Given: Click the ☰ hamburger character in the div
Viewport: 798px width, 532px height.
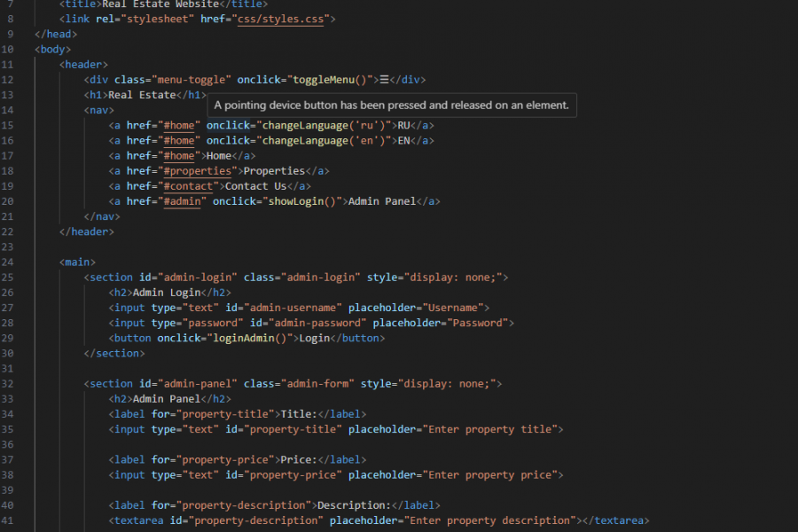Looking at the screenshot, I should point(384,80).
